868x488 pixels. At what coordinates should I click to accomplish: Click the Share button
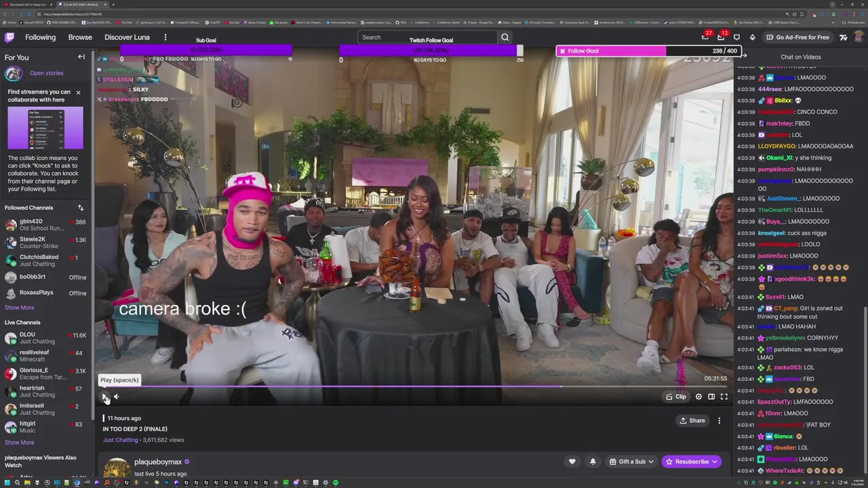click(x=692, y=421)
